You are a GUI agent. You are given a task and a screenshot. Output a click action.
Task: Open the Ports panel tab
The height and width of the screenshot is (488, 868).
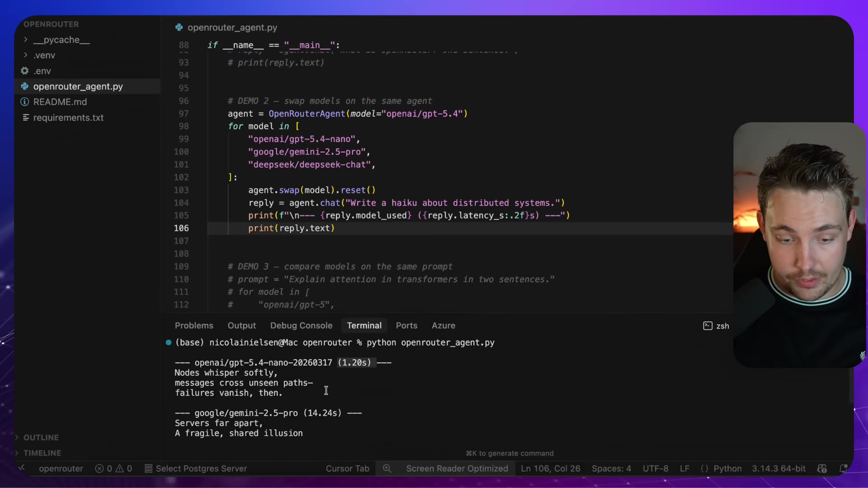point(406,326)
